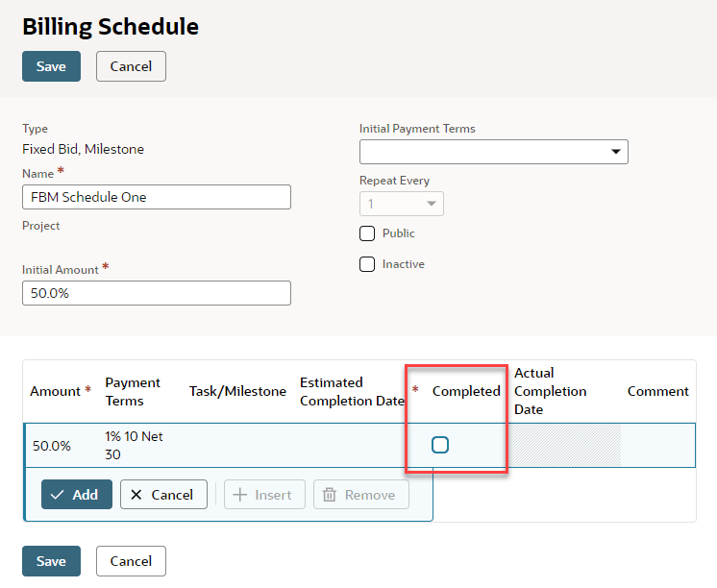Toggle the Inactive checkbox

tap(367, 264)
